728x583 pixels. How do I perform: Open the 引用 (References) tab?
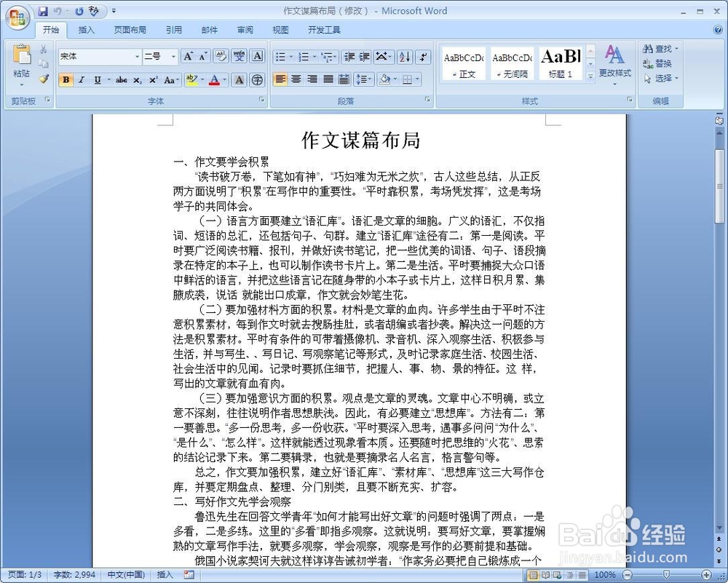(x=174, y=30)
